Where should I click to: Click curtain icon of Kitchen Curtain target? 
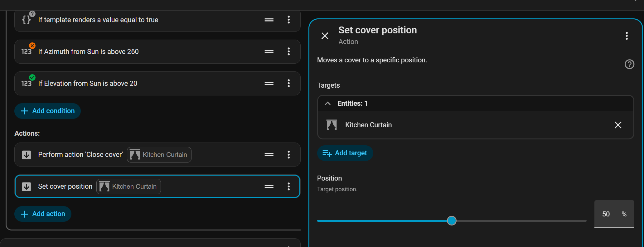pyautogui.click(x=332, y=125)
